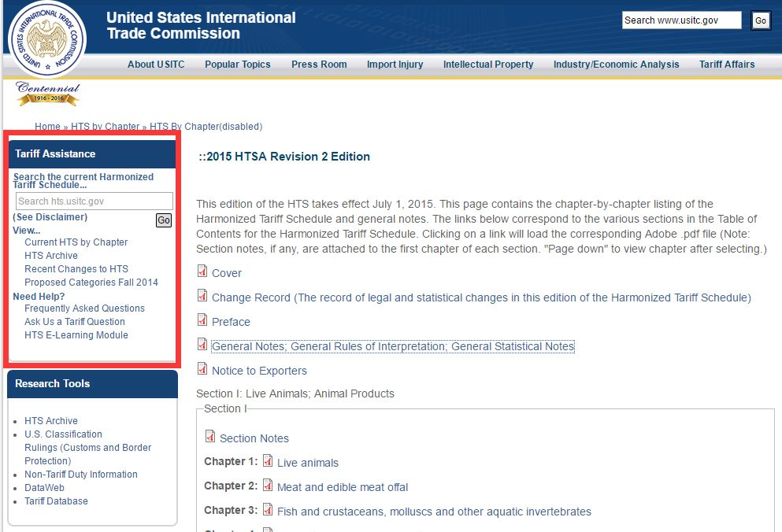Open HTS Archive under Research Tools
The image size is (782, 532).
[x=51, y=421]
